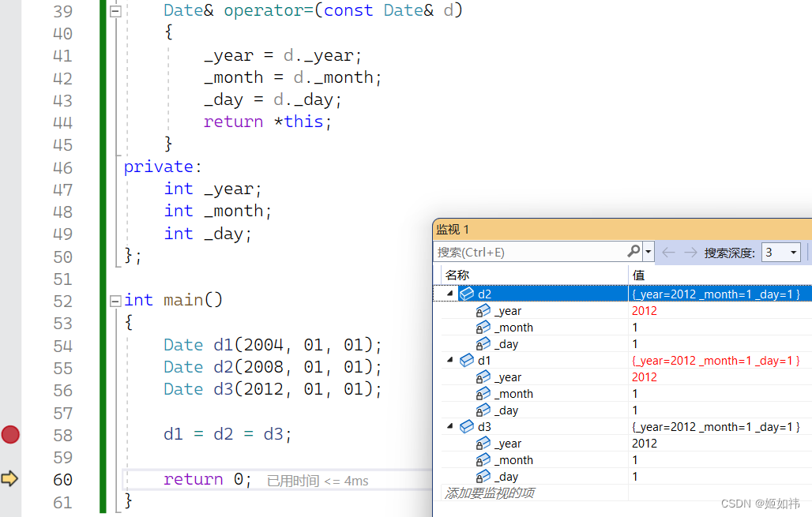812x517 pixels.
Task: Click the lock icon beside _month under d1
Action: point(483,393)
